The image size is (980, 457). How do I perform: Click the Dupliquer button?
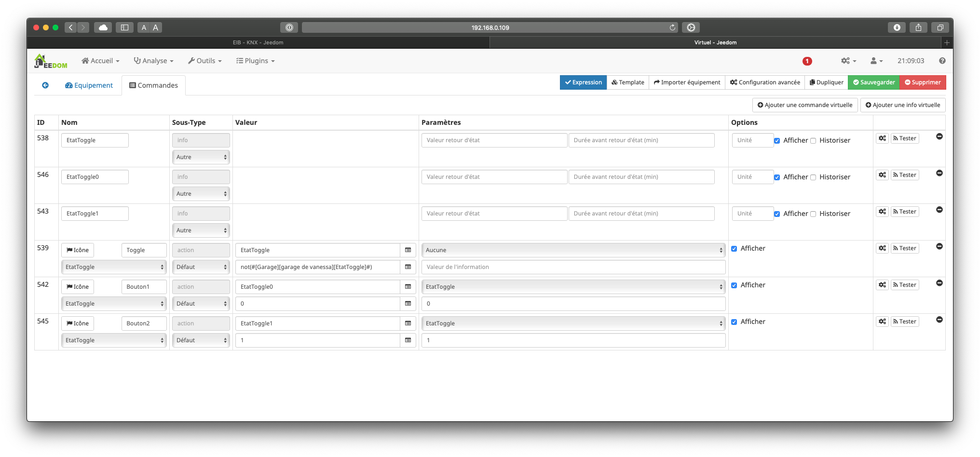point(827,82)
